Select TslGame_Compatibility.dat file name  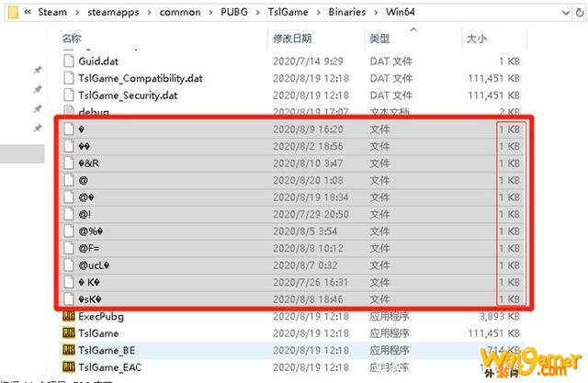point(141,78)
